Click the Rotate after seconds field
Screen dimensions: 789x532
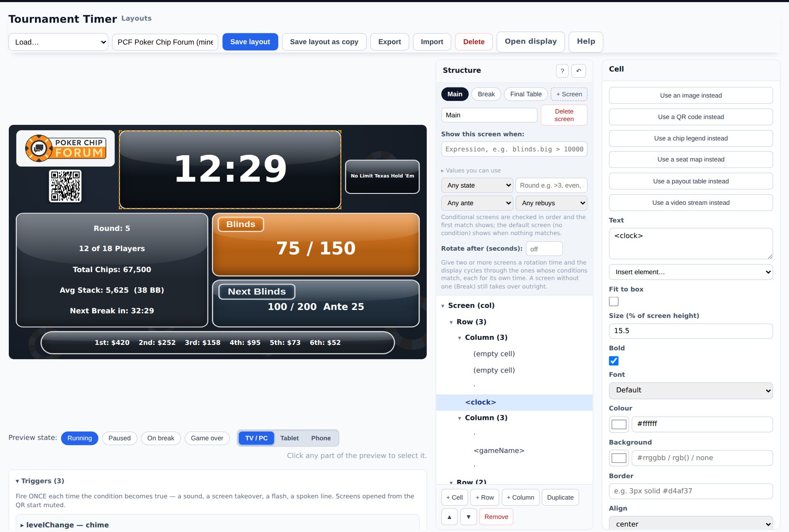[x=544, y=249]
